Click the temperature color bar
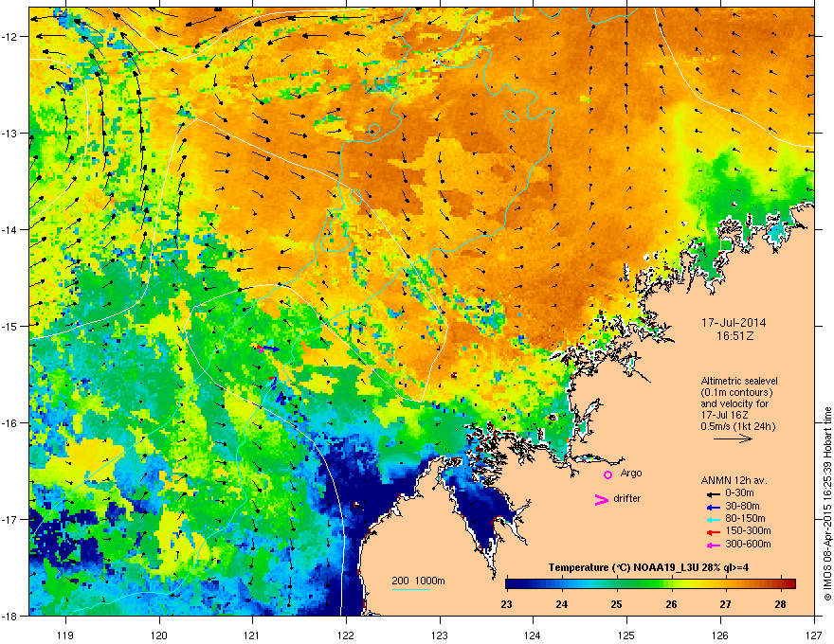Screen dimensions: 834x644 point(650,583)
